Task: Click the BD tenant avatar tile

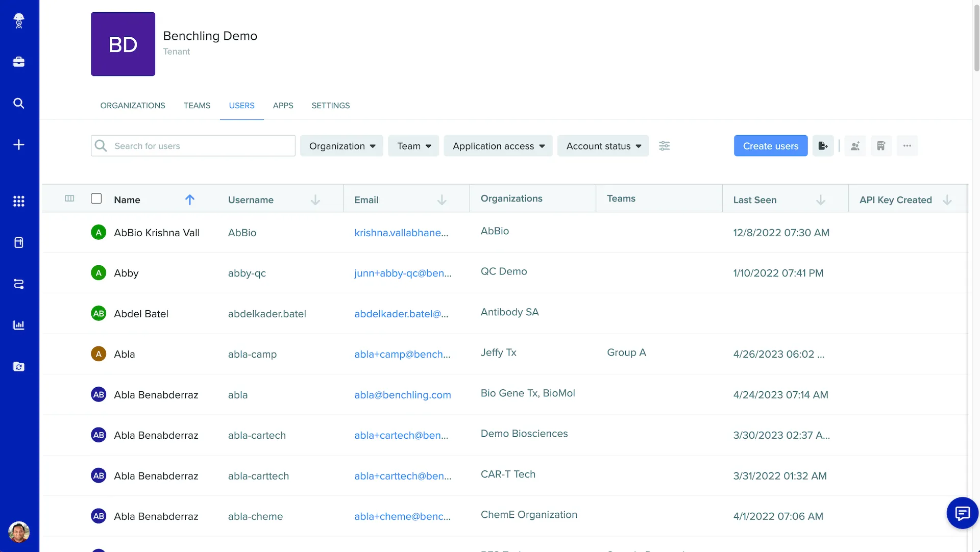Action: [x=123, y=44]
